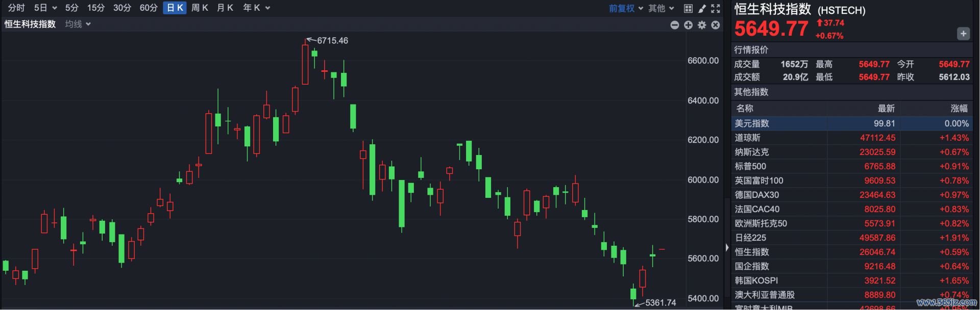Select the drawing brush tool icon
This screenshot has height=310, width=980.
pyautogui.click(x=702, y=8)
